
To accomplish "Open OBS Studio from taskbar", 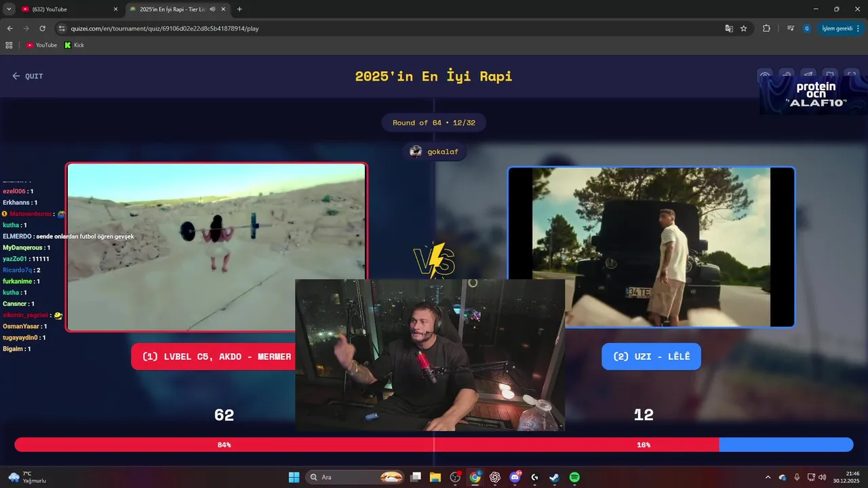I will (455, 477).
